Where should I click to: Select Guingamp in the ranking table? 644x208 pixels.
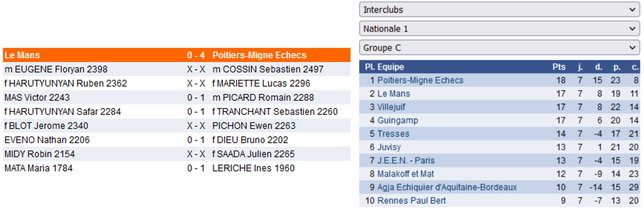coord(397,120)
